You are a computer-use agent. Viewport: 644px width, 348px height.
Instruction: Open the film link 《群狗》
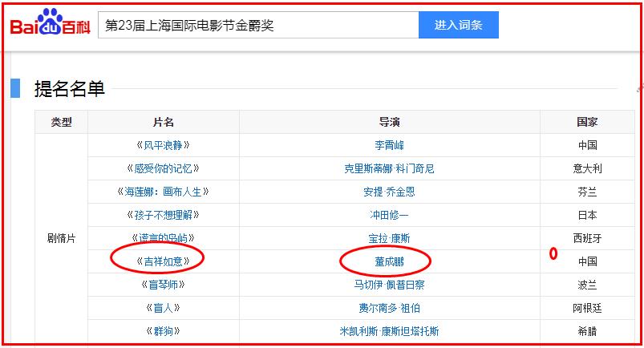163,331
